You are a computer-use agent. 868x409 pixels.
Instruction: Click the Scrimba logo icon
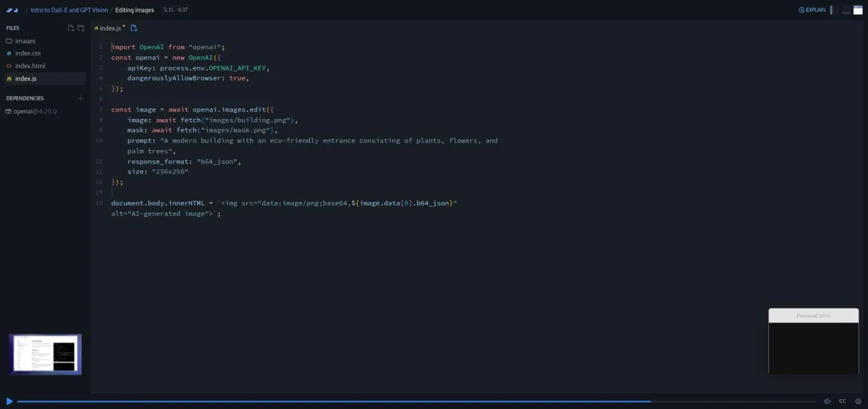12,10
